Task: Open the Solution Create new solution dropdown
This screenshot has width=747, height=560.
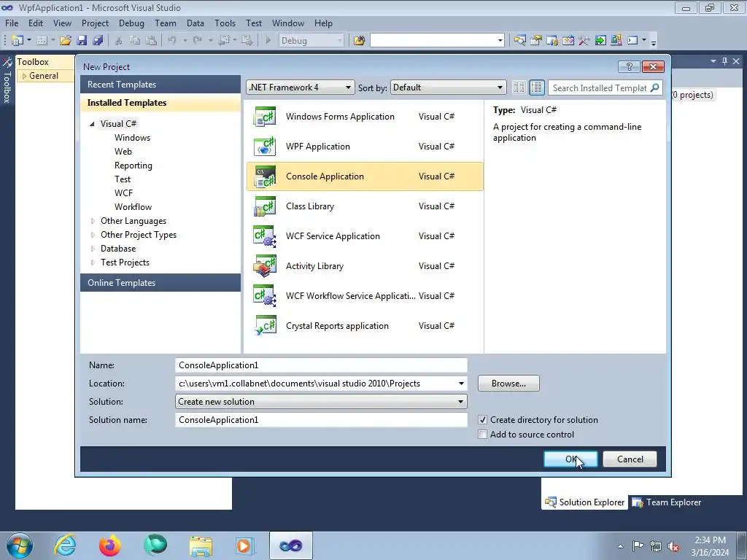Action: [x=321, y=402]
